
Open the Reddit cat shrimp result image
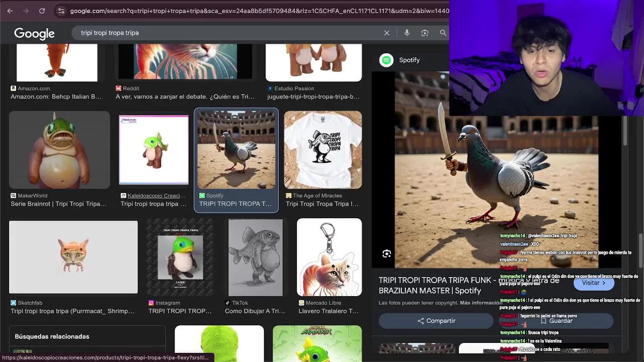[x=185, y=61]
